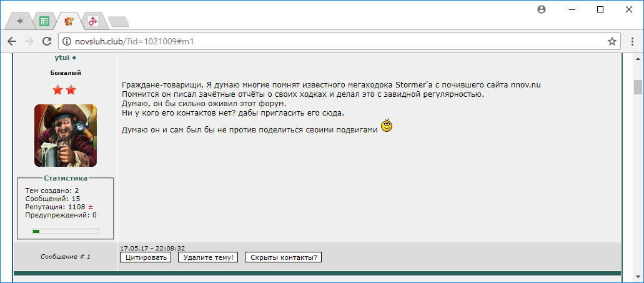Click the Скрыты контакты? button

(x=283, y=257)
